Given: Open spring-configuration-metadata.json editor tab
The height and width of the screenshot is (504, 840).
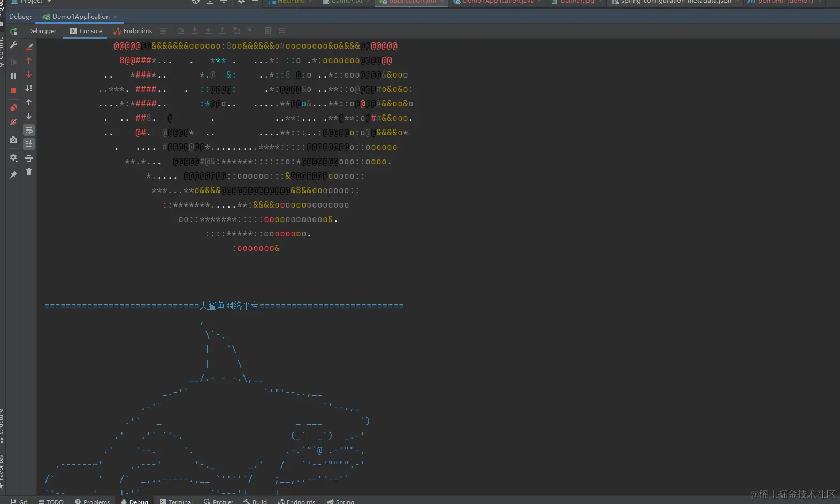Looking at the screenshot, I should [x=675, y=2].
